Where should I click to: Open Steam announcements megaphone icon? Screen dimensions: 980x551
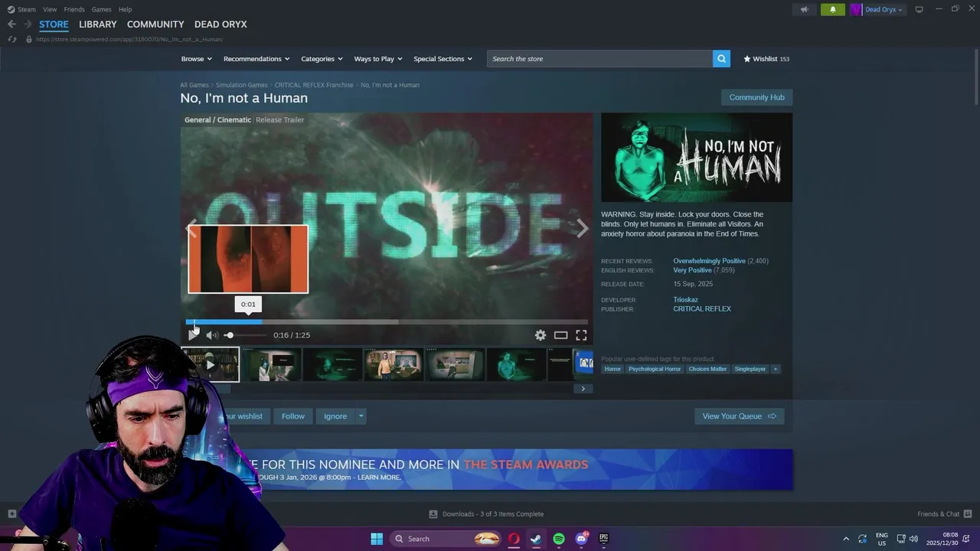tap(804, 9)
